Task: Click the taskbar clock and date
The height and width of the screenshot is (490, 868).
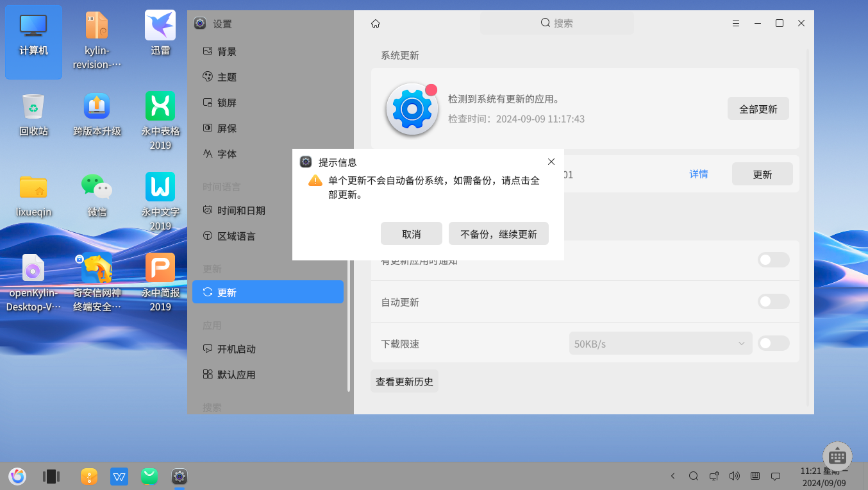Action: [x=824, y=477]
